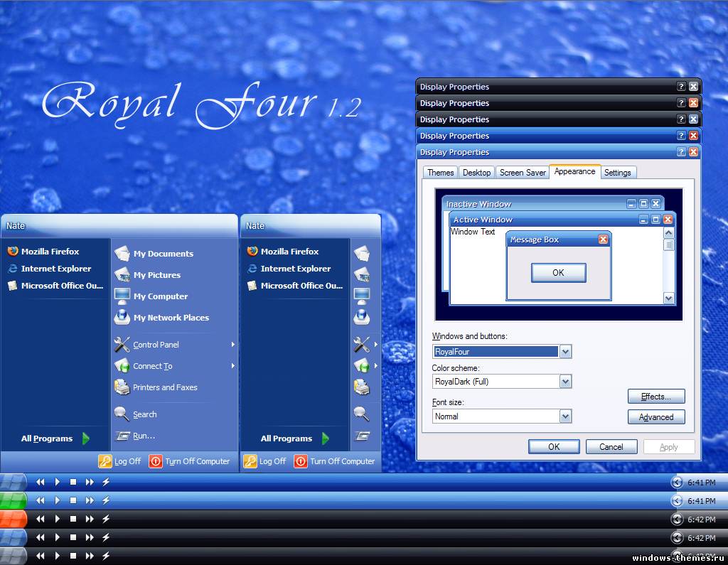Open Printers and Faxes in the left Start menu
This screenshot has height=565, width=728.
click(156, 387)
